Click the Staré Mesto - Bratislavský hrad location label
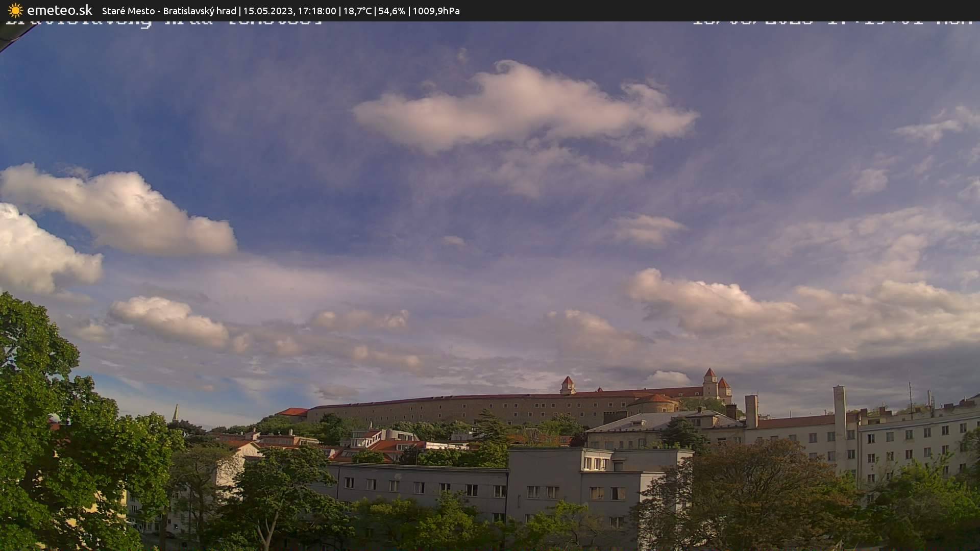 (169, 11)
